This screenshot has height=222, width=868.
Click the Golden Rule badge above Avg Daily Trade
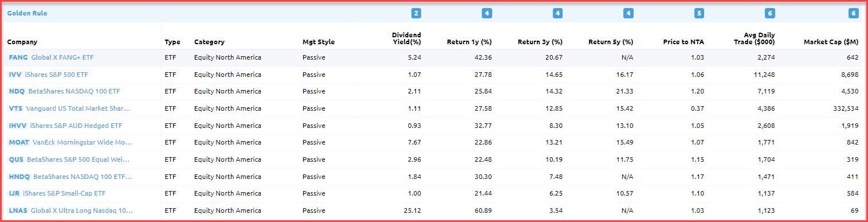click(x=769, y=13)
